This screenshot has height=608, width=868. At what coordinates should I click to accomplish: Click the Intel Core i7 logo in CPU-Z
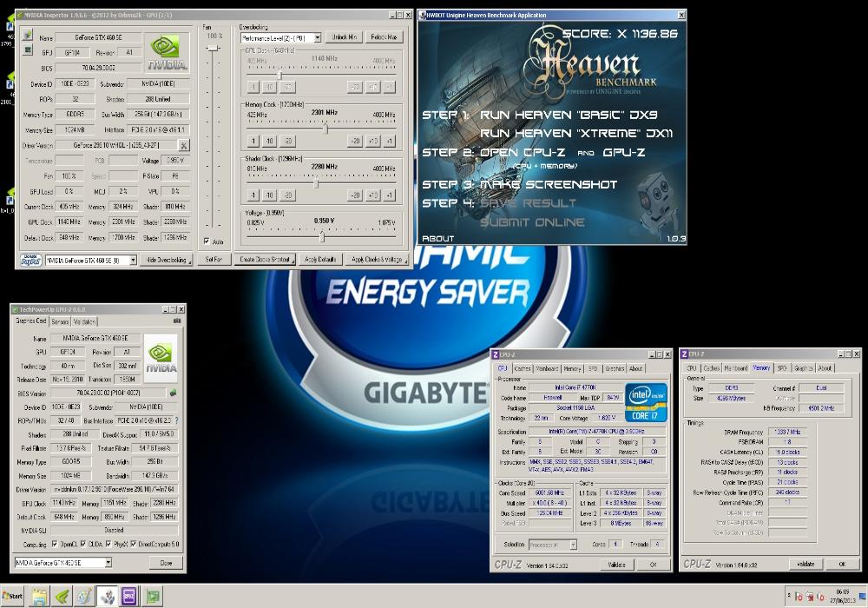pos(647,402)
